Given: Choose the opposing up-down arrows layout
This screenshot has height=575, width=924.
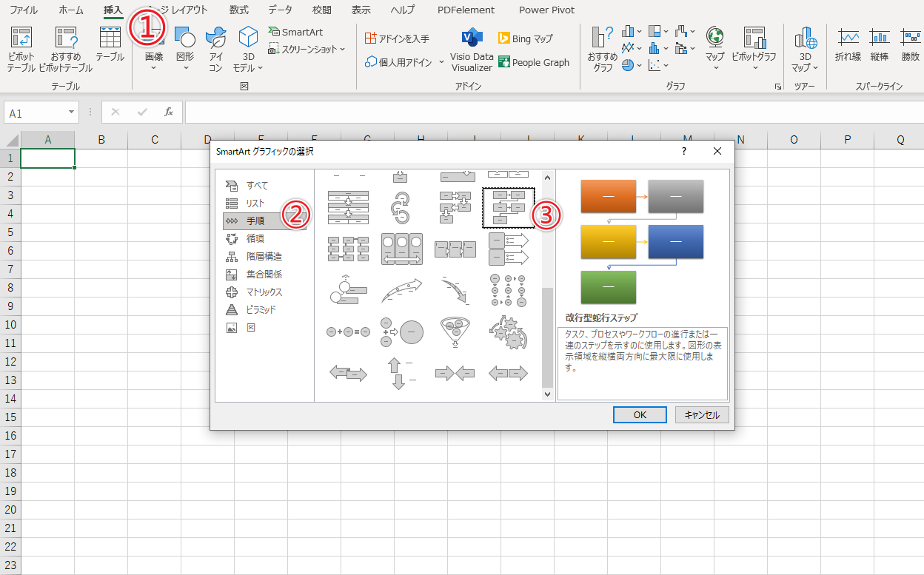Looking at the screenshot, I should click(x=401, y=373).
